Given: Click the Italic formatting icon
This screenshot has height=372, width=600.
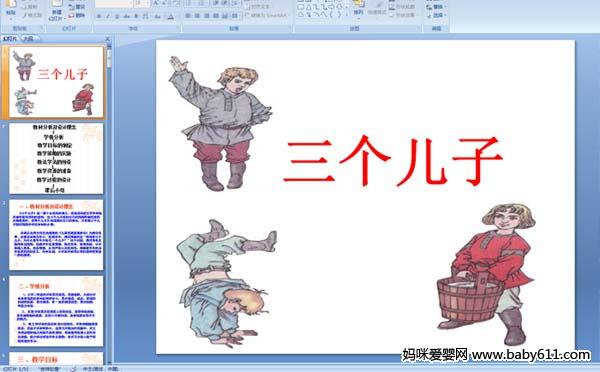Looking at the screenshot, I should 108,16.
